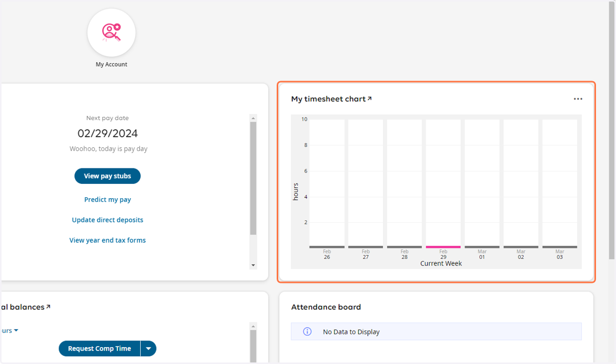The image size is (616, 364).
Task: Click the pay card scrollbar down arrow
Action: click(253, 265)
